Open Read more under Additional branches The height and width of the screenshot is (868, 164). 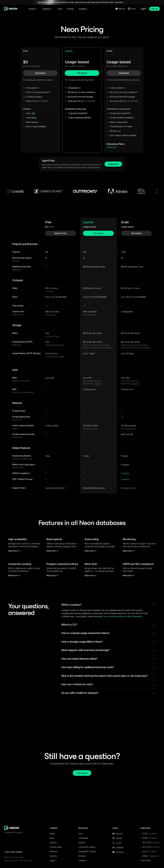pos(17,270)
